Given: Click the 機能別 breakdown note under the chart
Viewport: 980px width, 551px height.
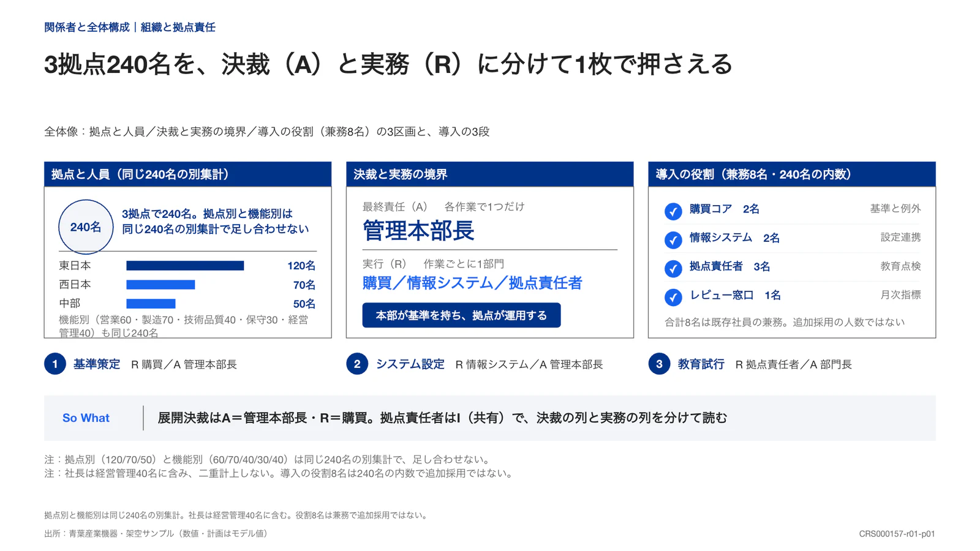Looking at the screenshot, I should (184, 326).
